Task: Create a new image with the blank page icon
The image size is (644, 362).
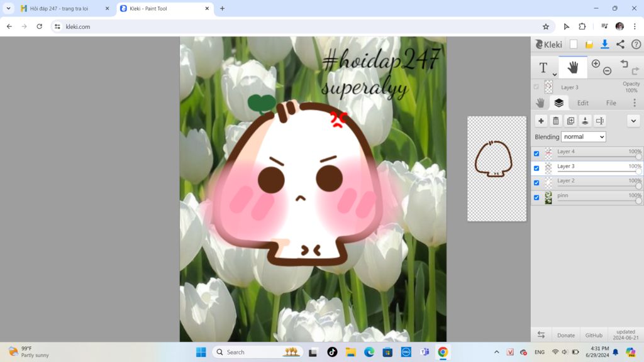Action: (x=574, y=45)
